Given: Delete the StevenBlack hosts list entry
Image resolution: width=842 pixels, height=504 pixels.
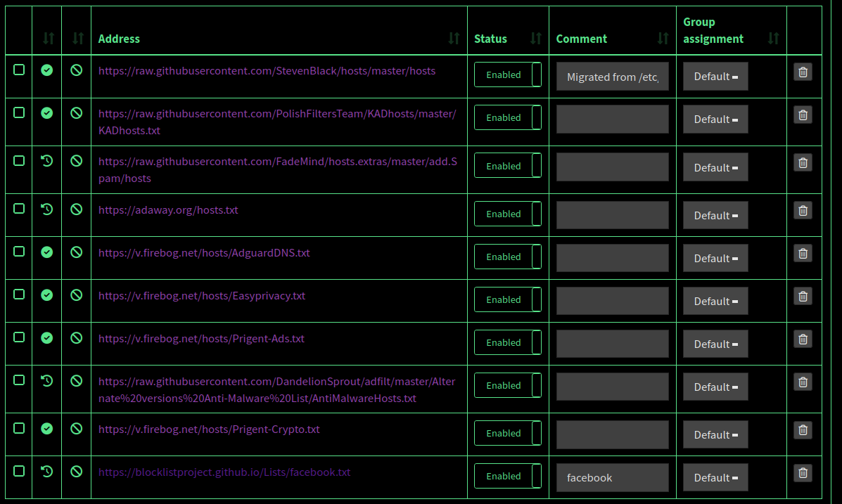Looking at the screenshot, I should (x=803, y=72).
